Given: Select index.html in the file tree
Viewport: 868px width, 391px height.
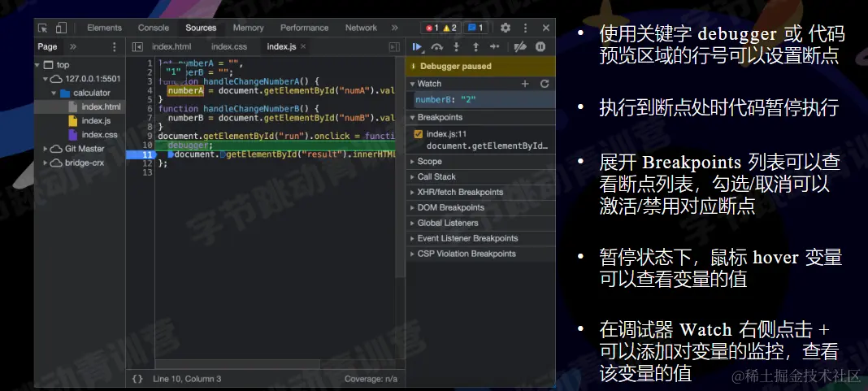Looking at the screenshot, I should 80,106.
